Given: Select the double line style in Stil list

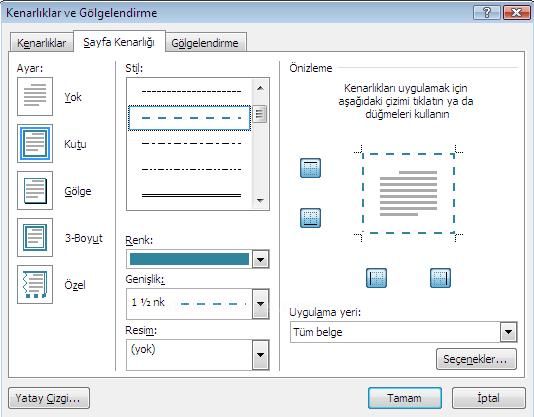Looking at the screenshot, I should 191,195.
